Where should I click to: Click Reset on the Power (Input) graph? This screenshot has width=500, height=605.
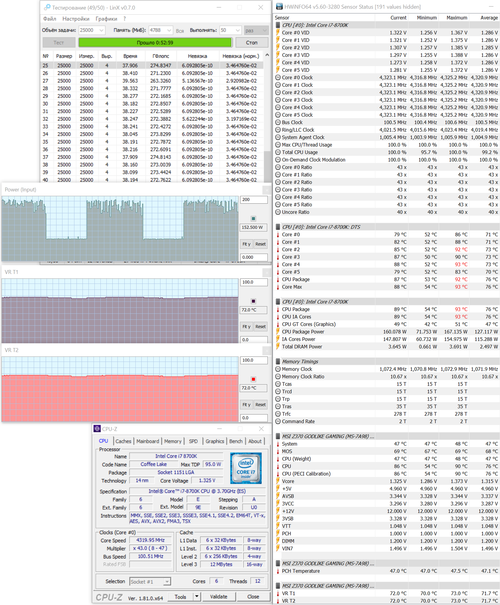(260, 244)
